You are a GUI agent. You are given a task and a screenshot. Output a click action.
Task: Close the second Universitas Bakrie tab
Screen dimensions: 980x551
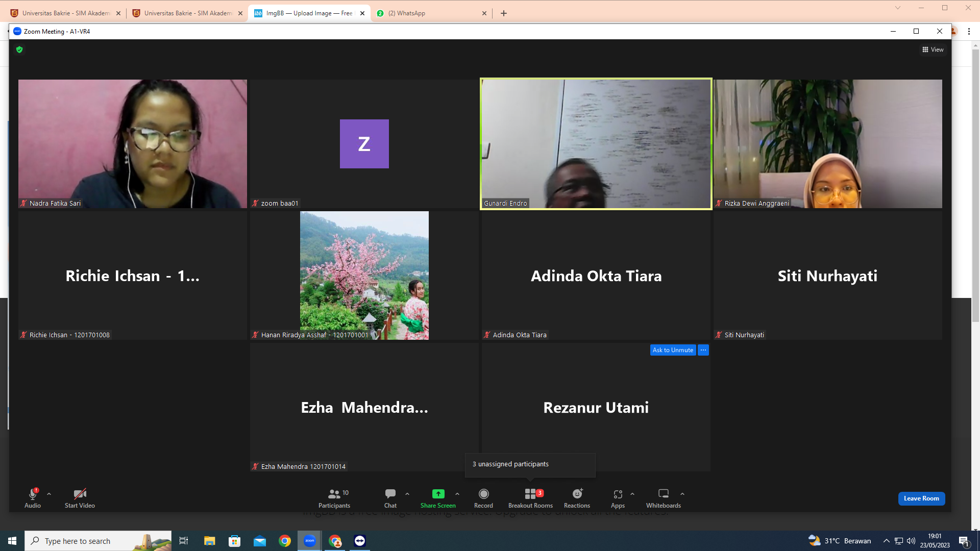[x=240, y=13]
